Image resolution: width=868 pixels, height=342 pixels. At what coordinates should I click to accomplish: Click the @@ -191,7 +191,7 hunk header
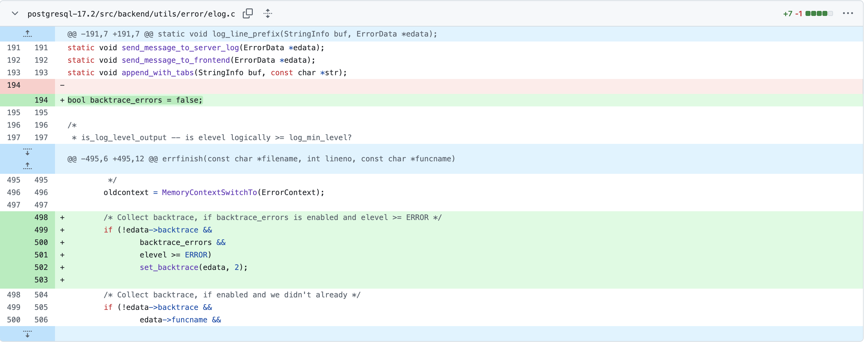[x=252, y=34]
